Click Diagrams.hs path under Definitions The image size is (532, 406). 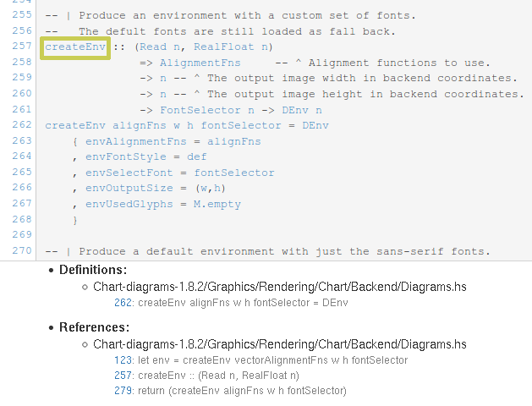tap(280, 287)
